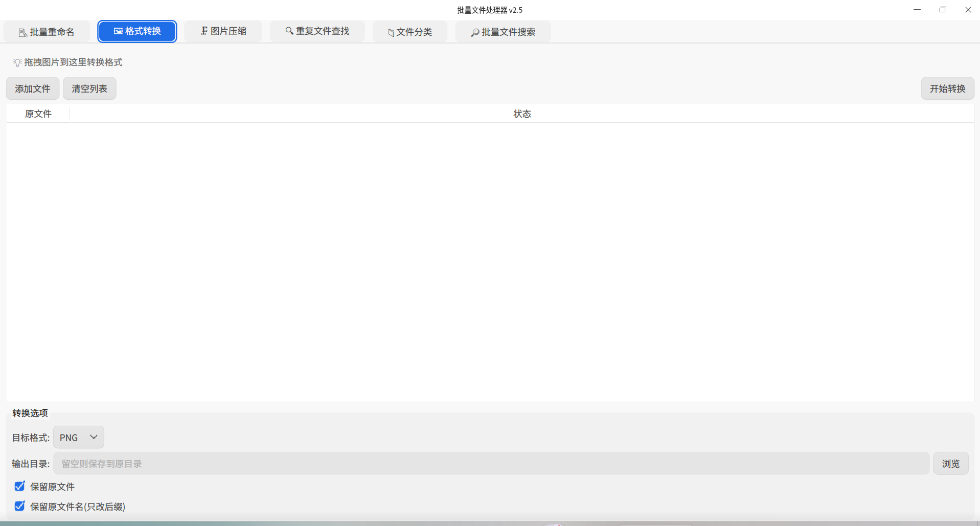Viewport: 980px width, 526px height.
Task: Expand the 目标格式 PNG dropdown
Action: pyautogui.click(x=79, y=437)
